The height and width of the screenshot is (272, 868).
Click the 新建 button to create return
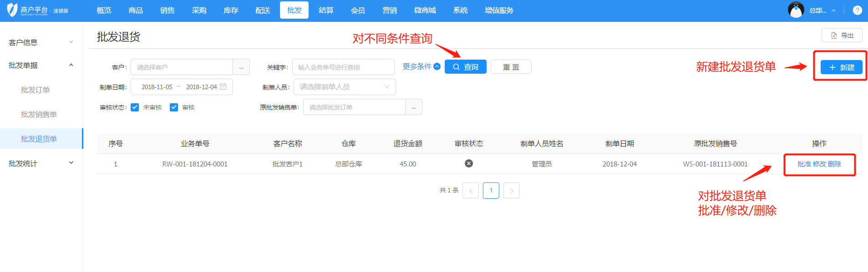point(841,67)
